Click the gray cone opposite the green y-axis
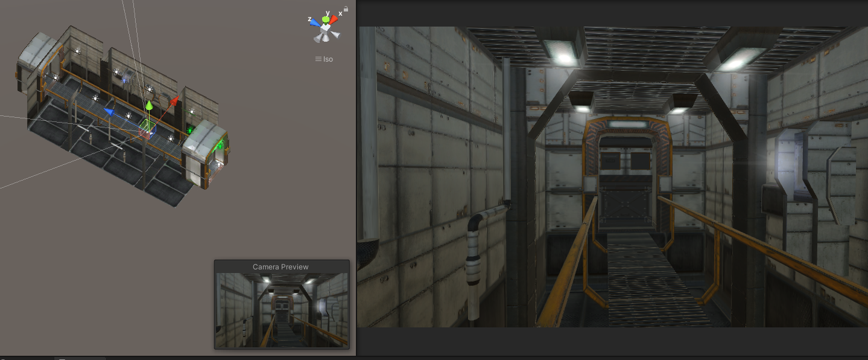The height and width of the screenshot is (360, 868). (x=326, y=38)
